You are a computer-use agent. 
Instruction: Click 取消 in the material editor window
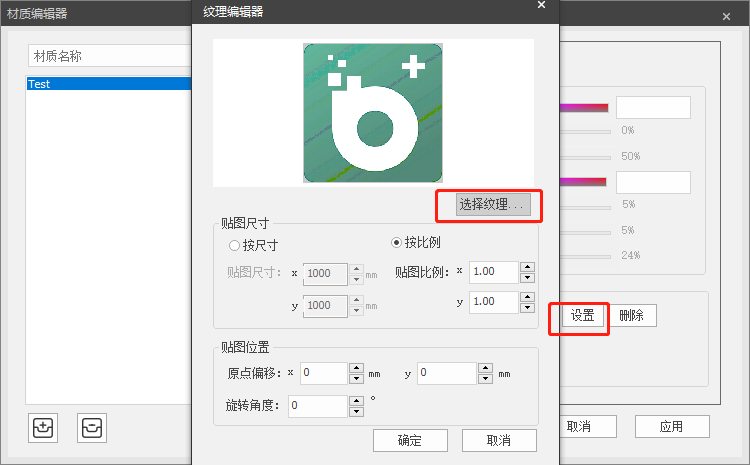click(588, 426)
